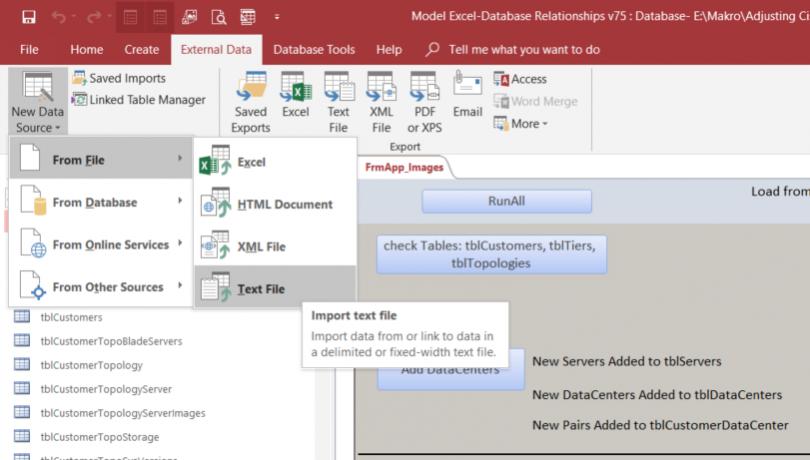Click the Save icon in quick access toolbar
This screenshot has width=810, height=460.
click(29, 17)
